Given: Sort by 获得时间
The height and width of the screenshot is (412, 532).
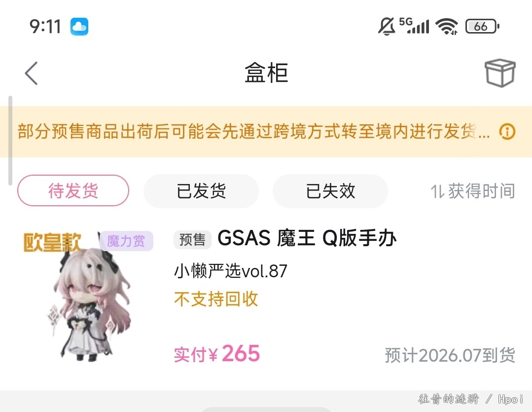Looking at the screenshot, I should [473, 191].
